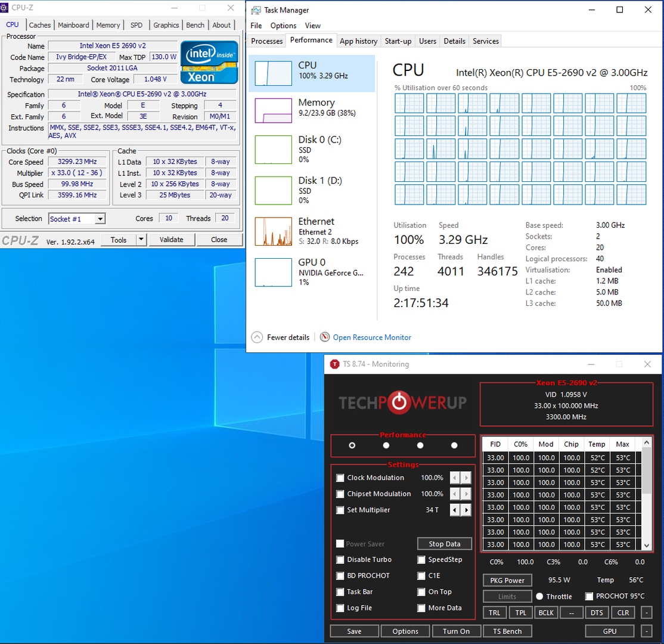Toggle the PROCHOT 95°C checkbox
This screenshot has height=644, width=664.
tap(589, 596)
